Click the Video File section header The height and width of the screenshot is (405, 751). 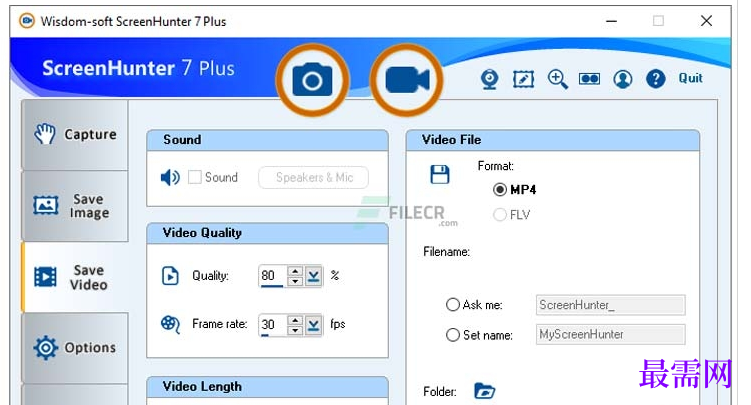(553, 140)
